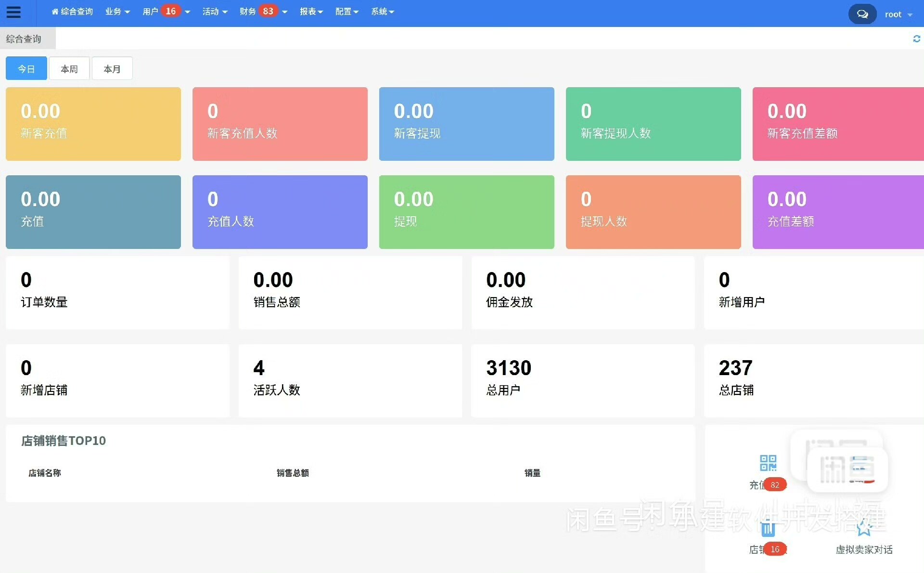924x573 pixels.
Task: Select the 今日 time filter
Action: pyautogui.click(x=26, y=69)
